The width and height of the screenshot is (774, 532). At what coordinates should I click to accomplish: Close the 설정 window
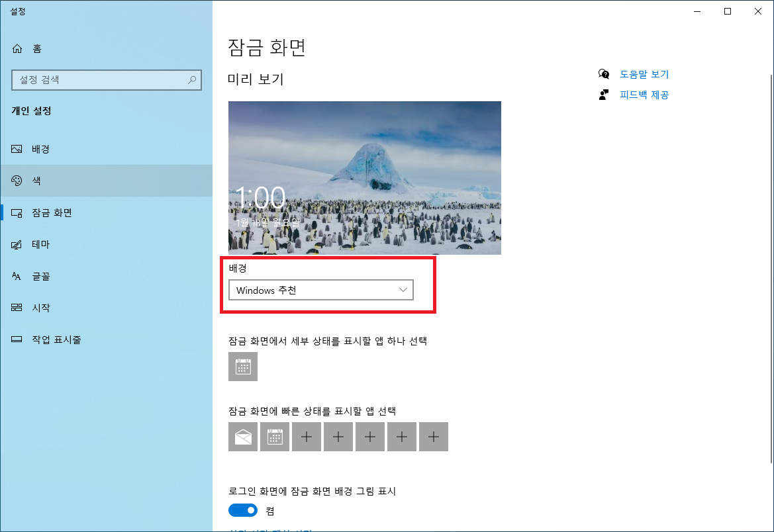pos(758,11)
